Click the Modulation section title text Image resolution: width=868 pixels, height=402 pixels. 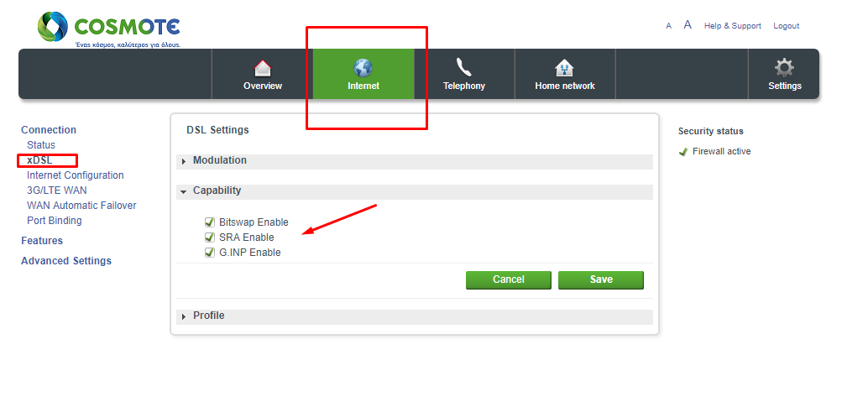coord(220,160)
